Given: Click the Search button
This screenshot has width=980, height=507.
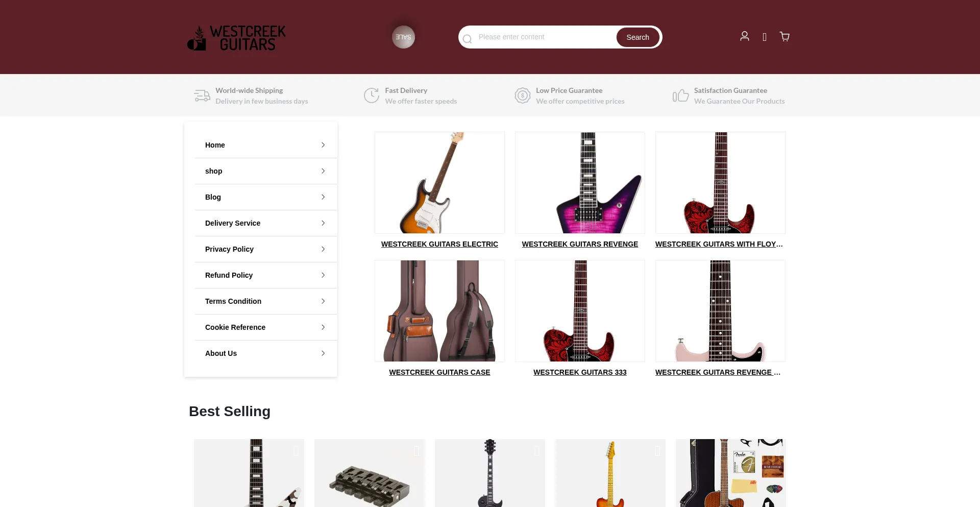Looking at the screenshot, I should [638, 37].
